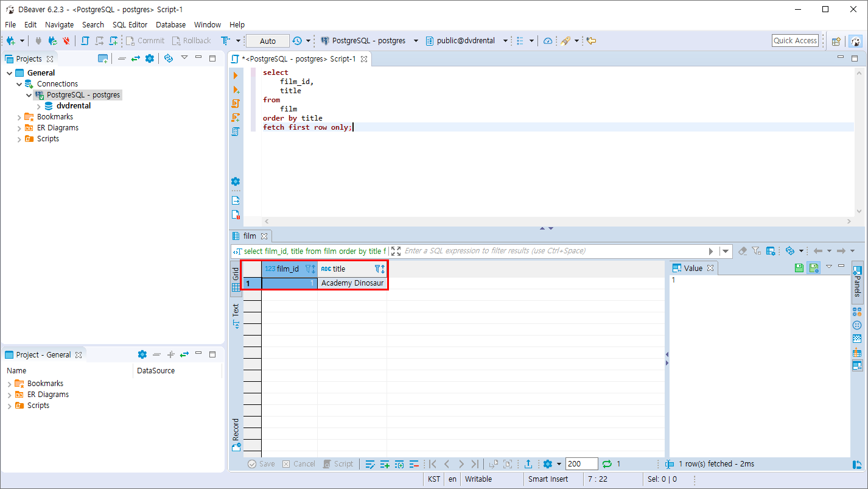The image size is (868, 489).
Task: Go to next row arrow in results
Action: 461,464
